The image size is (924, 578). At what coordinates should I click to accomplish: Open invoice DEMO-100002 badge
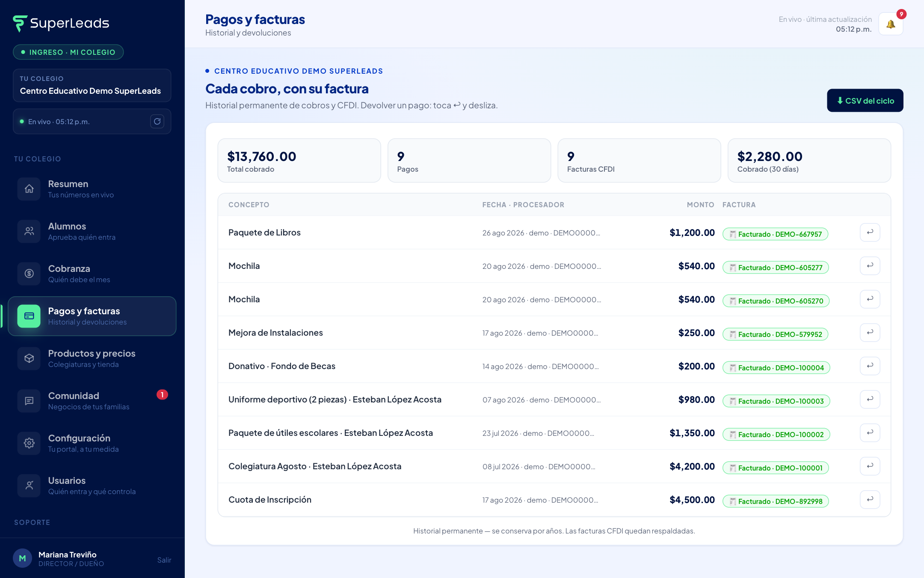[776, 435]
